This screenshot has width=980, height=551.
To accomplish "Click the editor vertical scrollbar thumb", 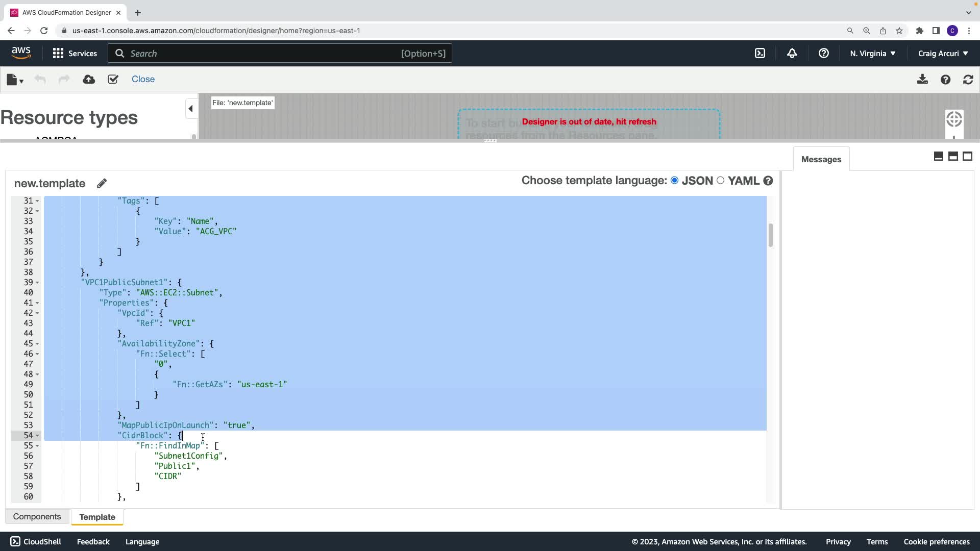I will click(770, 235).
